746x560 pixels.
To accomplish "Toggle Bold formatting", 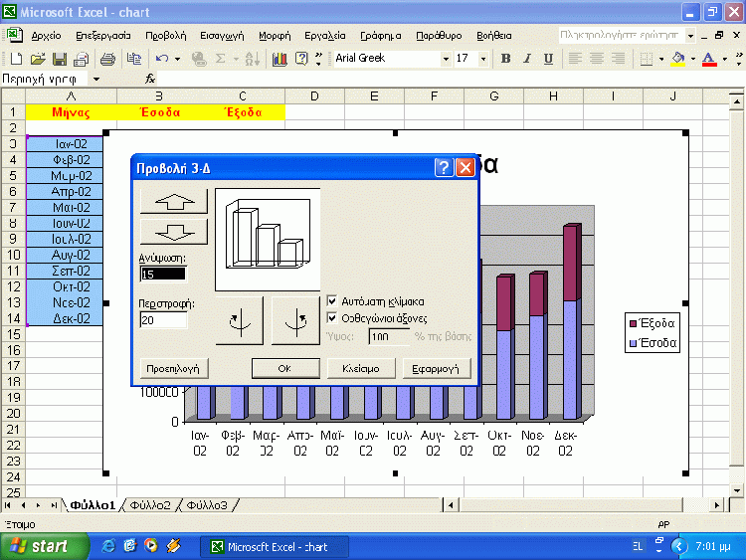I will tap(505, 59).
